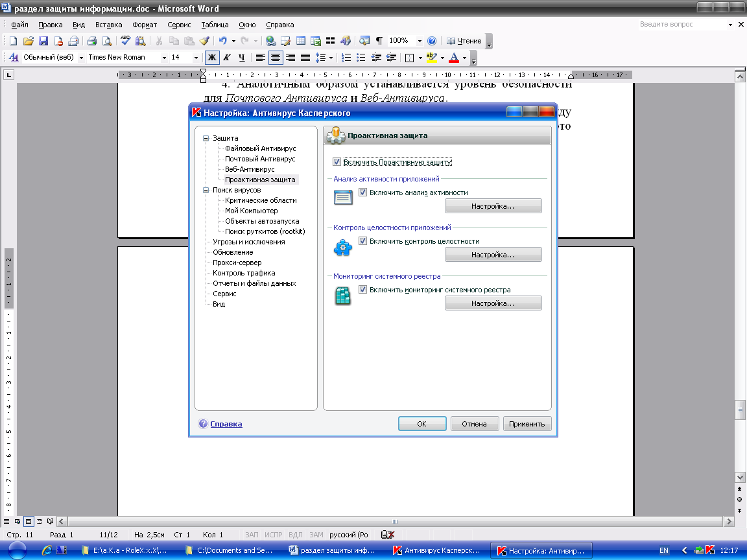Viewport: 747px width, 560px height.
Task: Justify text alignment in Word
Action: coord(305,58)
